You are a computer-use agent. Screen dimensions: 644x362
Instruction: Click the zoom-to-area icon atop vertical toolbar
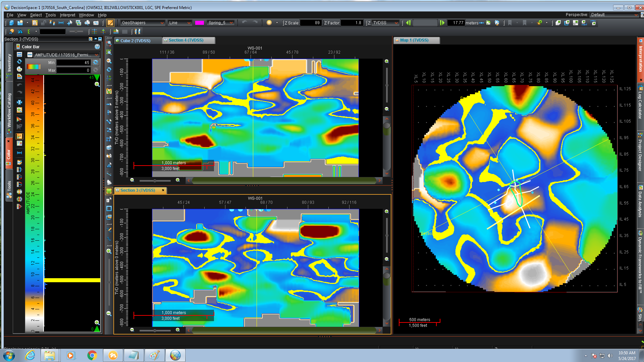coord(109,44)
